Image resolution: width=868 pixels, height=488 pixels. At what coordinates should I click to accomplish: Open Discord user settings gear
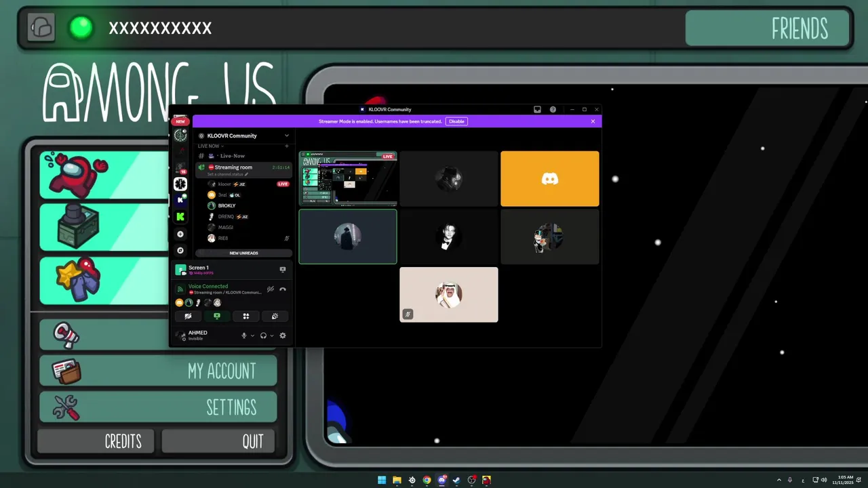point(283,335)
